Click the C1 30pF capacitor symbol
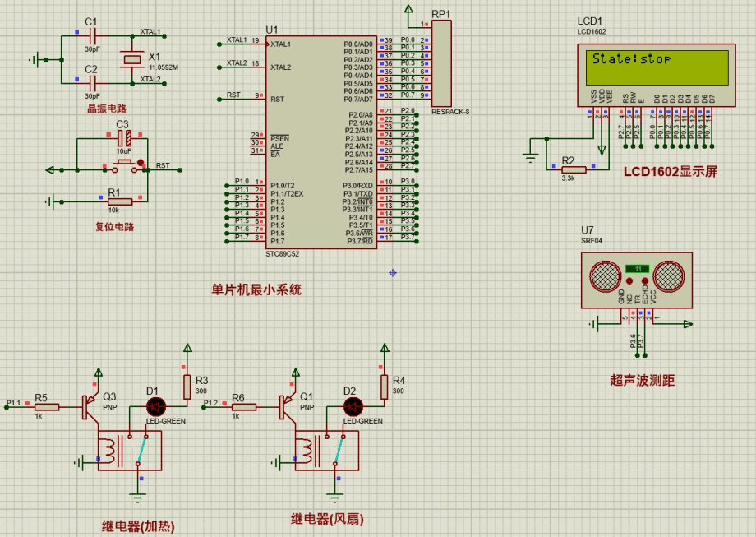The height and width of the screenshot is (537, 756). tap(91, 36)
